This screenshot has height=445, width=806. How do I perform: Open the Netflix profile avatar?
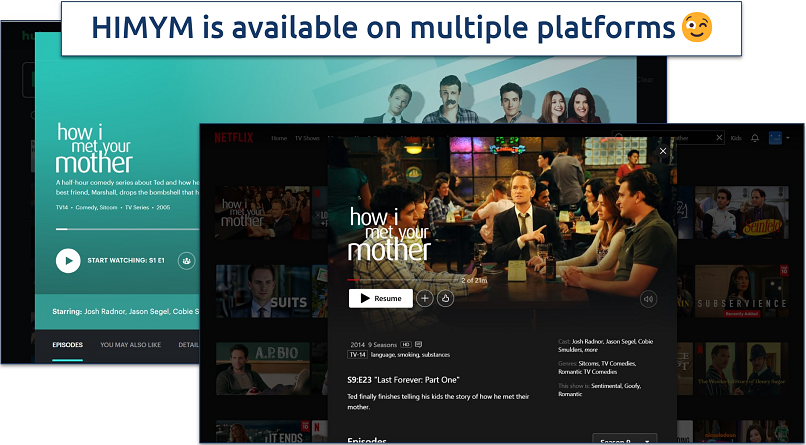pyautogui.click(x=775, y=138)
